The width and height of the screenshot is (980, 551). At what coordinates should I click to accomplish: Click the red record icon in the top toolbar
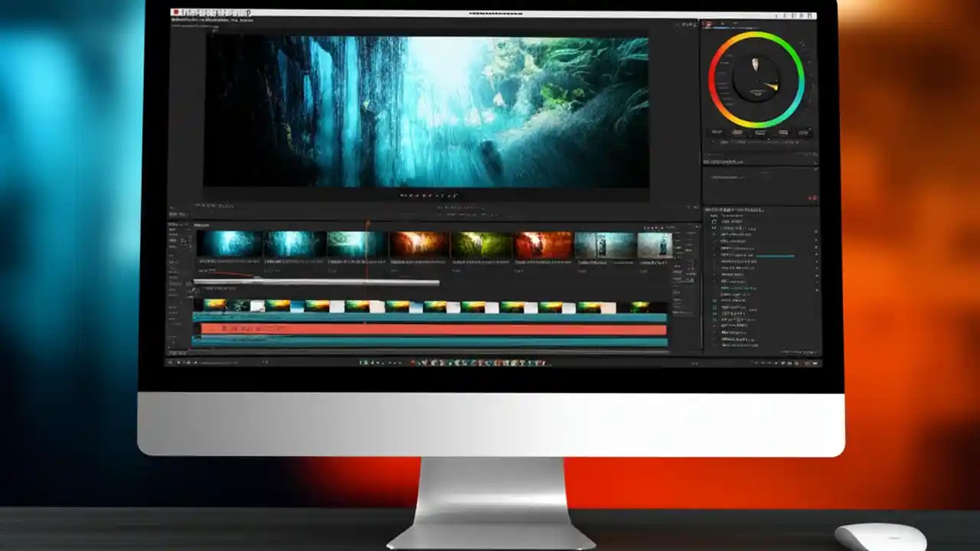pos(175,12)
